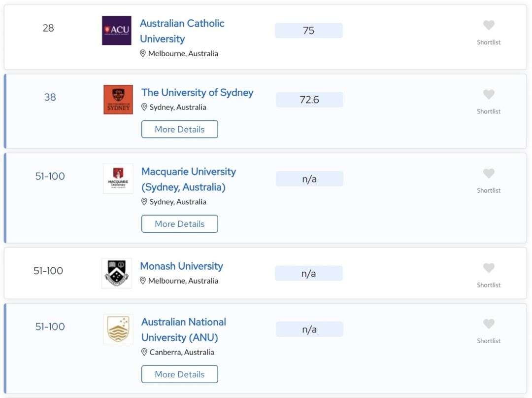Add Australian National University to shortlist heart
Viewport: 532px width, 398px height.
point(489,324)
